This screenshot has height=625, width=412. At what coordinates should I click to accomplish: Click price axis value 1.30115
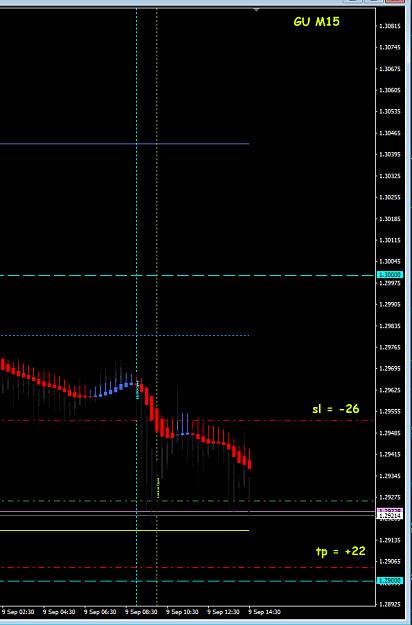pos(390,240)
